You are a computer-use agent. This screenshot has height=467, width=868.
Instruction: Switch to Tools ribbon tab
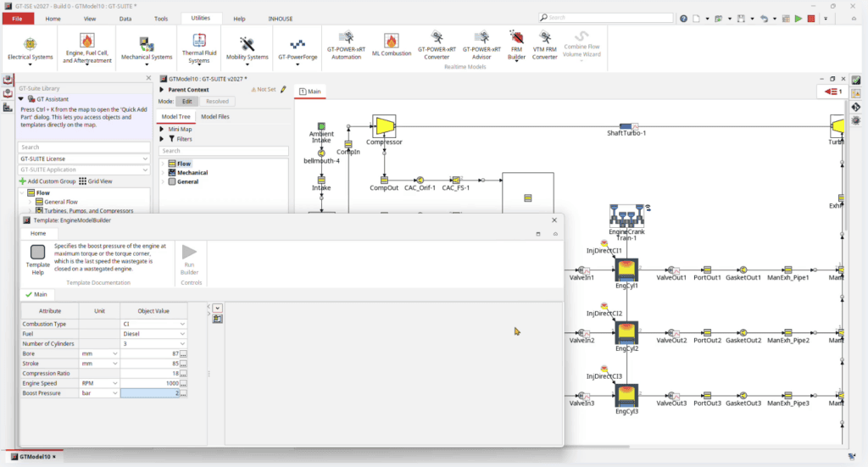[161, 19]
